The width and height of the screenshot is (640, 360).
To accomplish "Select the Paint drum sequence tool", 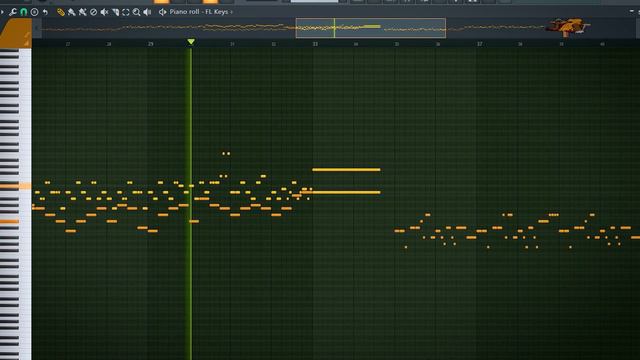I will point(82,12).
